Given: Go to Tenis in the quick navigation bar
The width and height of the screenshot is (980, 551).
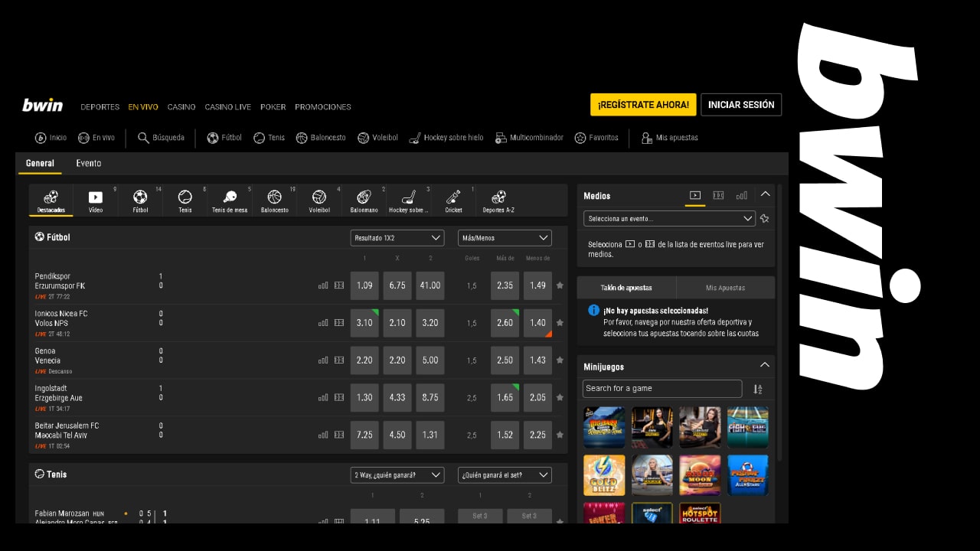Looking at the screenshot, I should coord(269,138).
